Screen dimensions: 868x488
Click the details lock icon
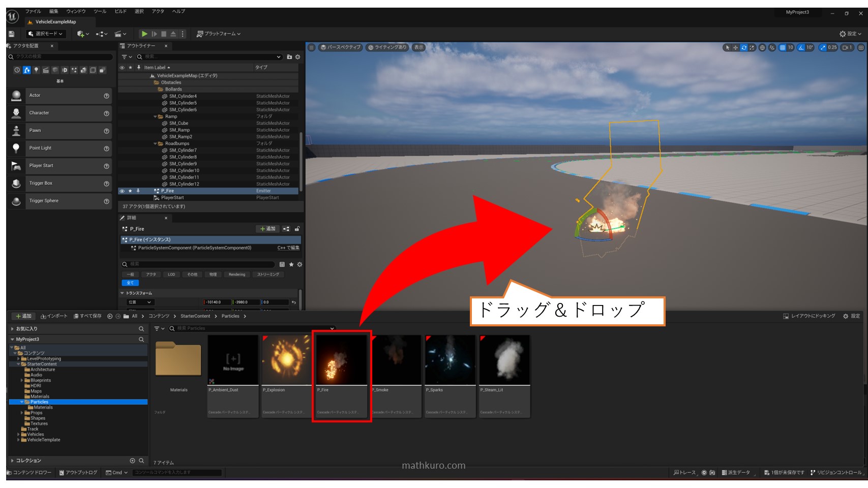point(297,229)
